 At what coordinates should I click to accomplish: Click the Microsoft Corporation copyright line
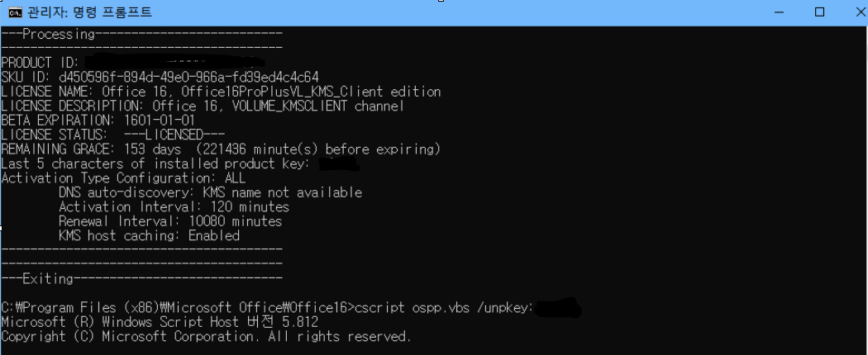pos(207,336)
